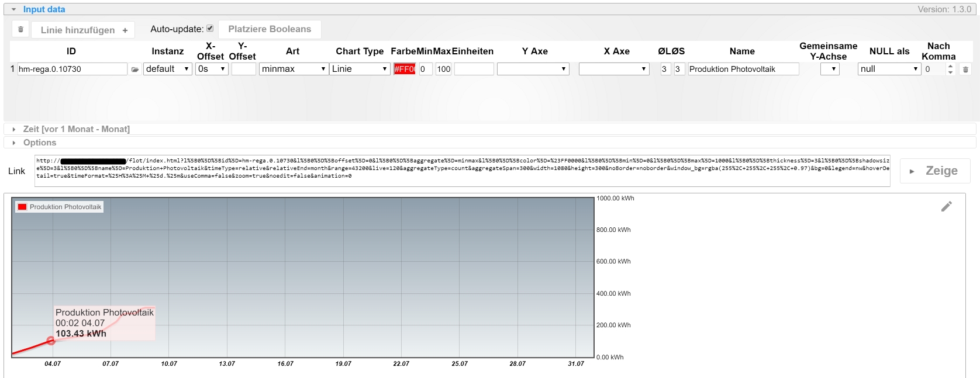Open the Art dropdown showing minmax

(x=294, y=69)
